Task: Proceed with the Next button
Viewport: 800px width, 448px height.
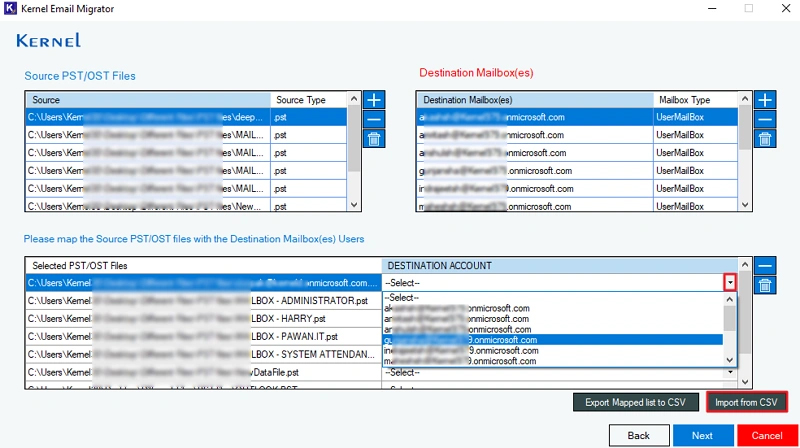Action: (703, 435)
